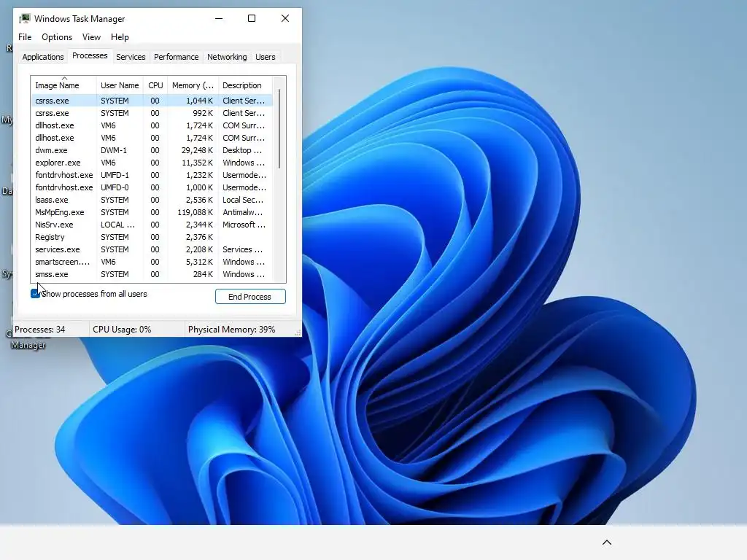
Task: Select the Registry process row
Action: coord(152,237)
